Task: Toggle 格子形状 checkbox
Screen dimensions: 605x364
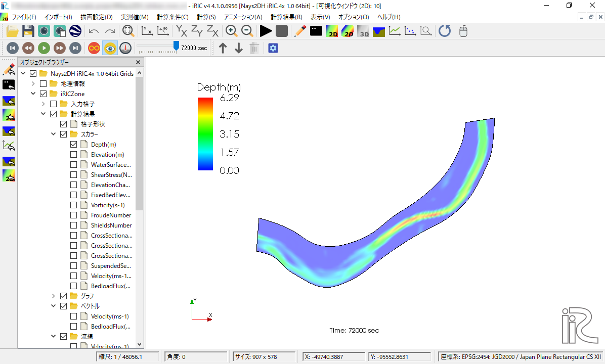Action: pyautogui.click(x=64, y=124)
